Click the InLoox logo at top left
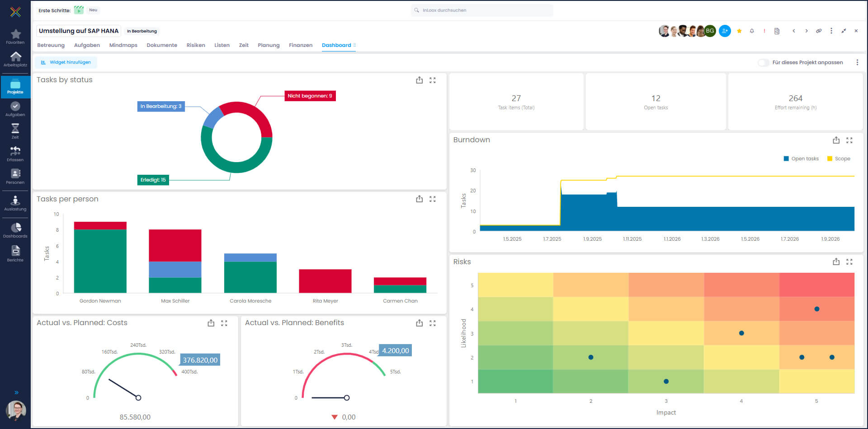This screenshot has height=429, width=868. (x=15, y=12)
